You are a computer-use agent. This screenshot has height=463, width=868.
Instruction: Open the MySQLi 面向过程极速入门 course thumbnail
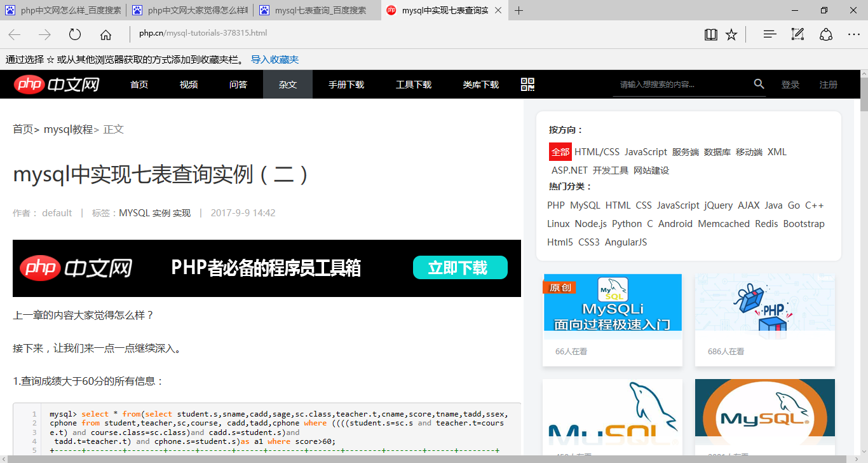pyautogui.click(x=613, y=303)
